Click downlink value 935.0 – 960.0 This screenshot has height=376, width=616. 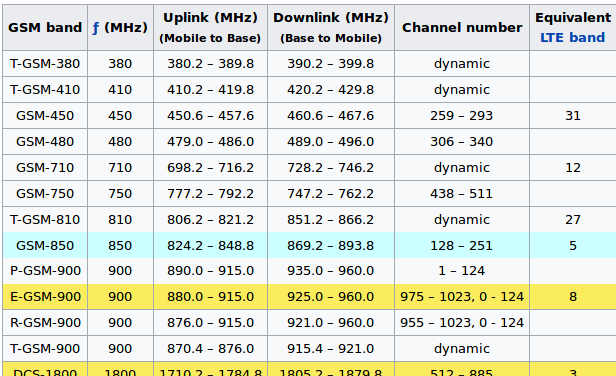331,271
